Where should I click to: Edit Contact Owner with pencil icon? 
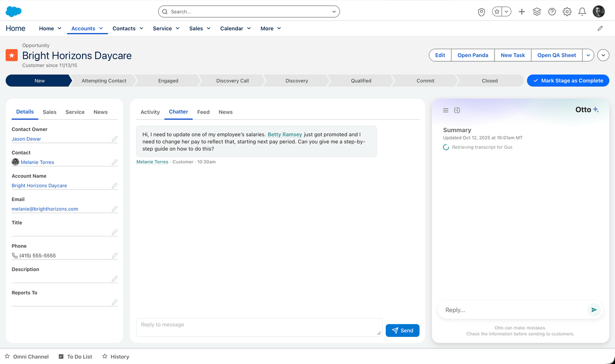click(x=114, y=139)
